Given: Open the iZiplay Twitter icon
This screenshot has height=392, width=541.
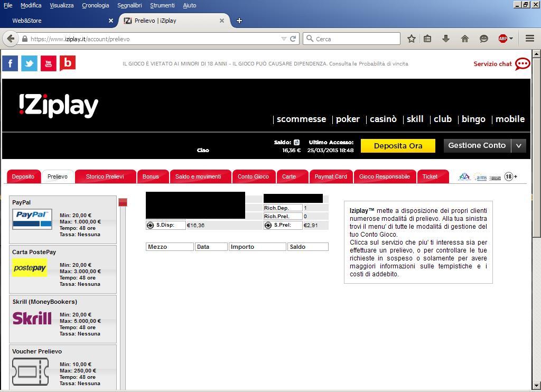Looking at the screenshot, I should point(30,63).
